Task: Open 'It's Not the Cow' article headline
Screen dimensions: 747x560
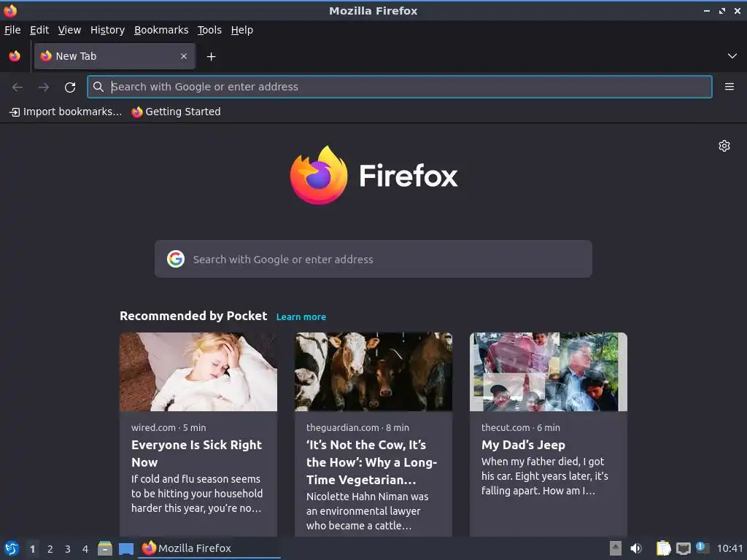Action: (x=371, y=462)
